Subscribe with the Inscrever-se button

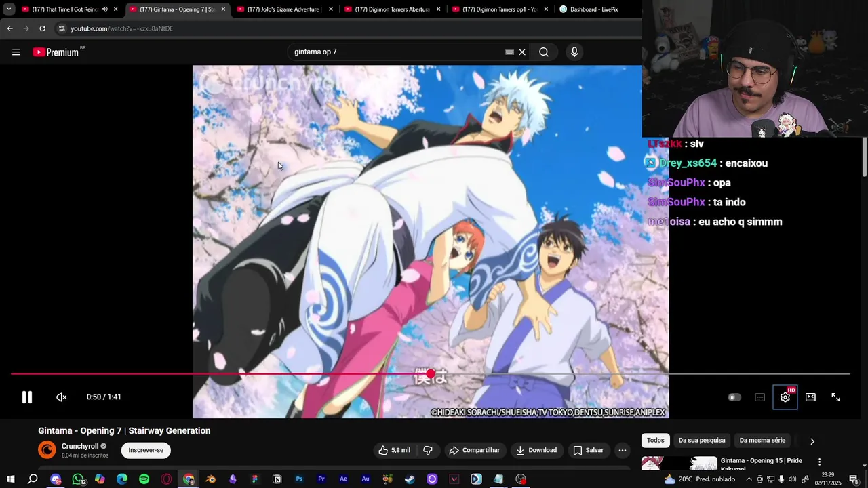click(x=146, y=450)
